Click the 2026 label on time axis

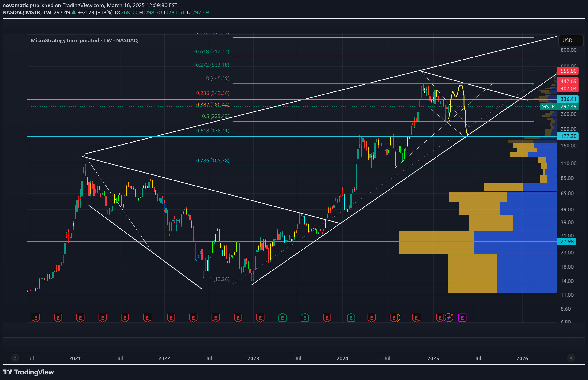pos(522,358)
